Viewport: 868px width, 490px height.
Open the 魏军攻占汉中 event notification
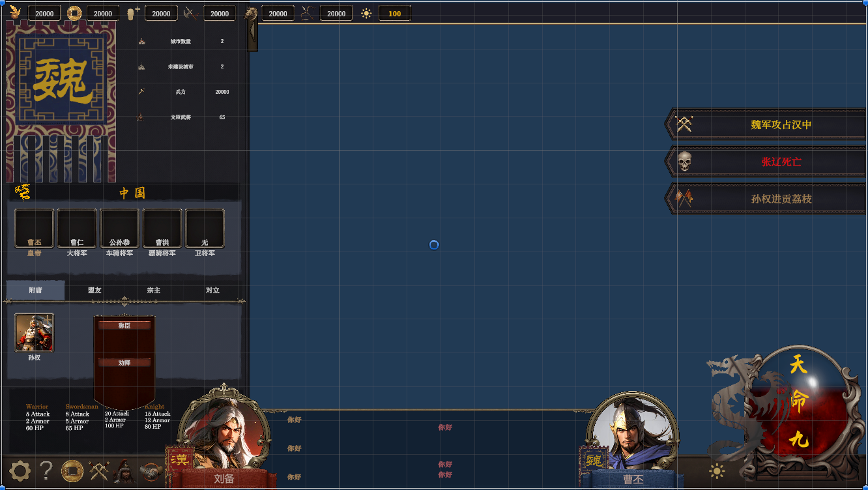click(766, 124)
